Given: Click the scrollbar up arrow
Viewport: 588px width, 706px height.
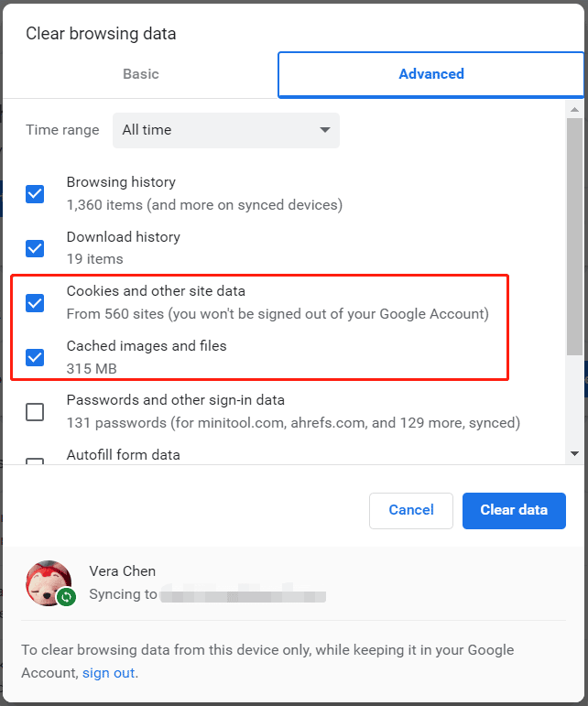Looking at the screenshot, I should pyautogui.click(x=574, y=109).
